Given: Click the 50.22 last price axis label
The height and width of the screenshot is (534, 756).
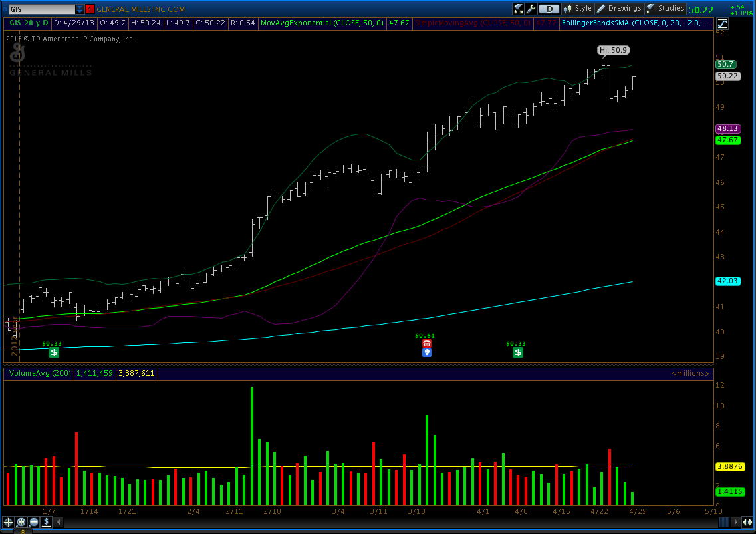Looking at the screenshot, I should pyautogui.click(x=727, y=76).
